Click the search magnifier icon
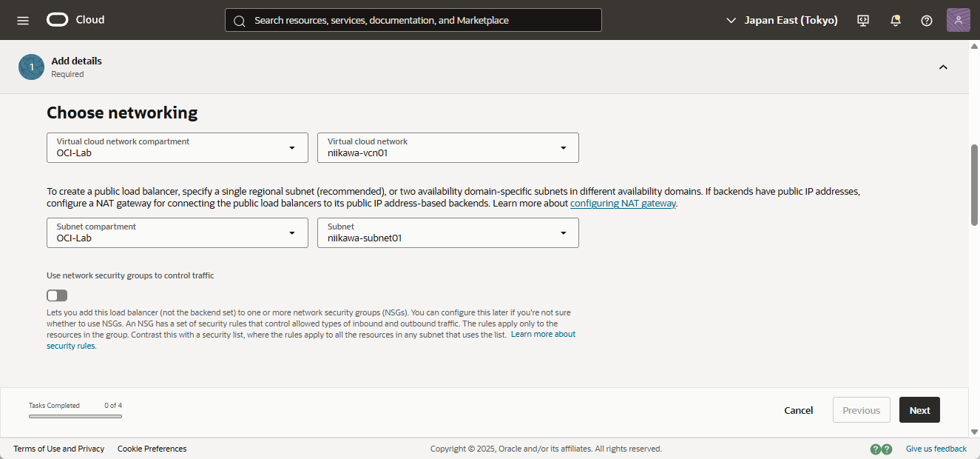The width and height of the screenshot is (980, 459). point(239,21)
